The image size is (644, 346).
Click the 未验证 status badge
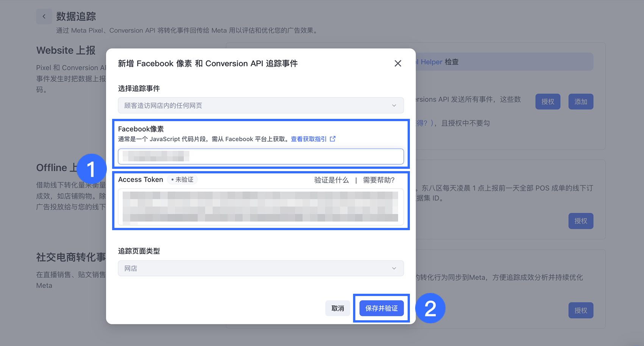[x=182, y=179]
